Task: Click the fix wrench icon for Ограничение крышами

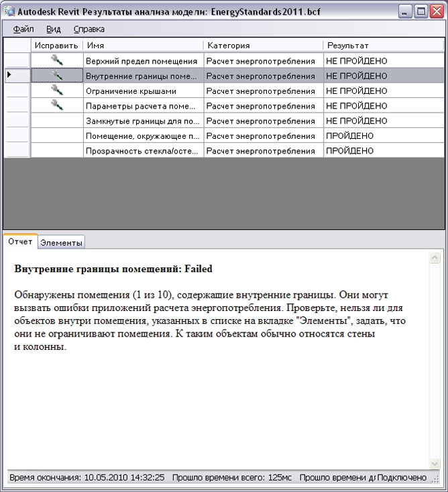Action: point(57,90)
